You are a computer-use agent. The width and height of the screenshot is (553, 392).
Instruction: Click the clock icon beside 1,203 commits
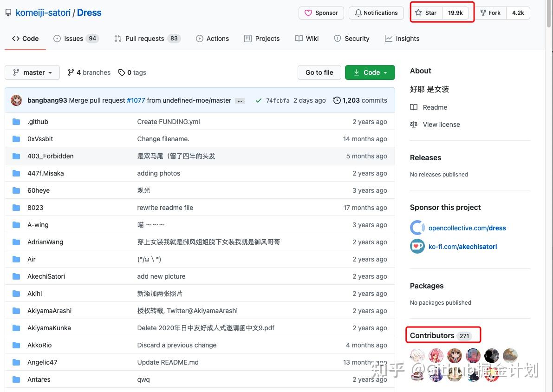[x=337, y=100]
